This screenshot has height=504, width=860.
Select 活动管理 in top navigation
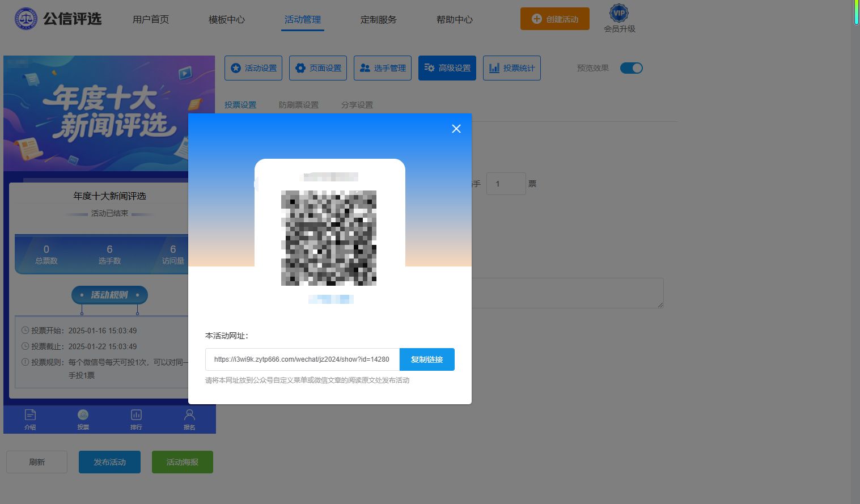coord(303,19)
